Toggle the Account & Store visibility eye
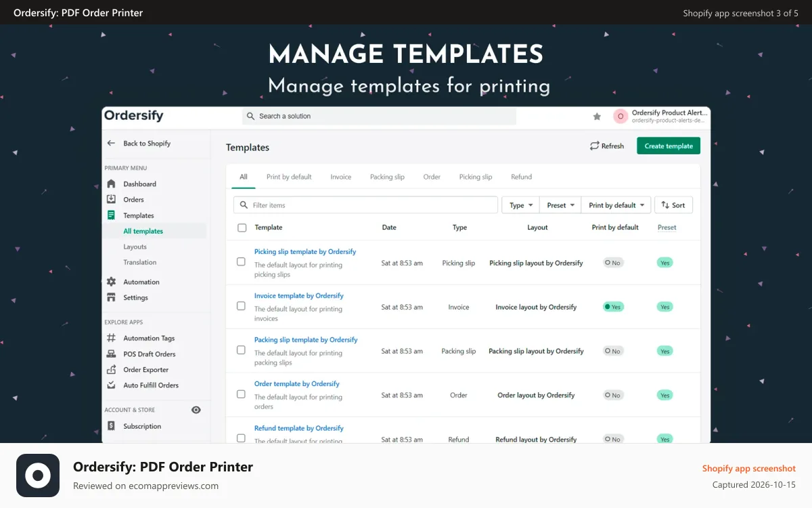 coord(196,410)
